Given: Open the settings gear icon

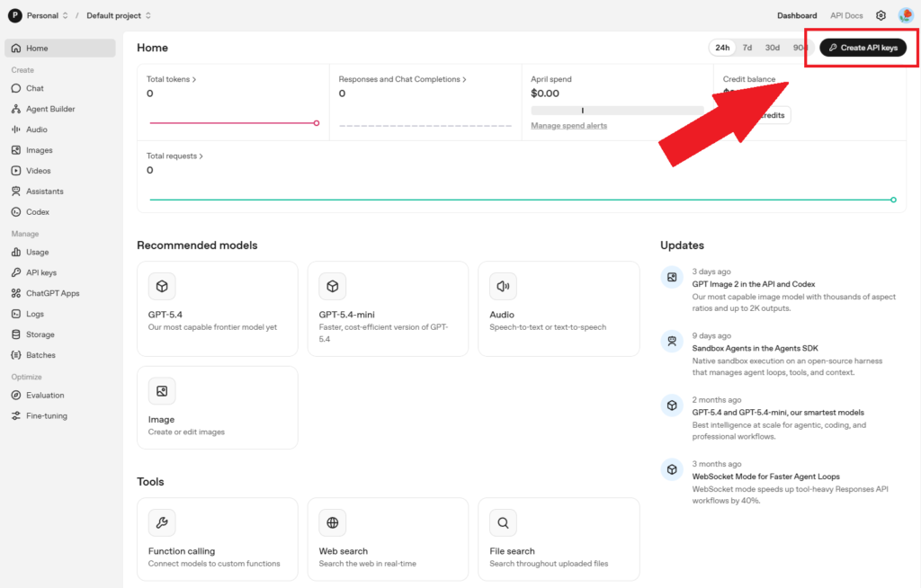Looking at the screenshot, I should (881, 15).
